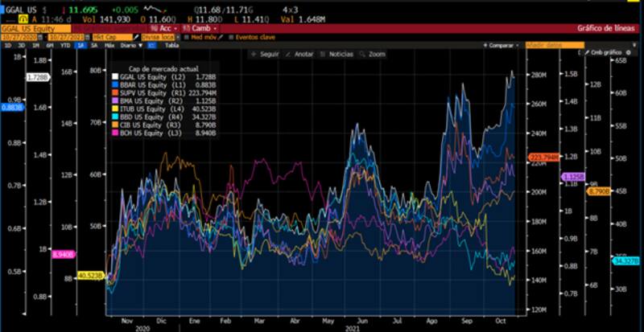Select the YTD time range tab
The height and width of the screenshot is (332, 644).
coord(64,45)
